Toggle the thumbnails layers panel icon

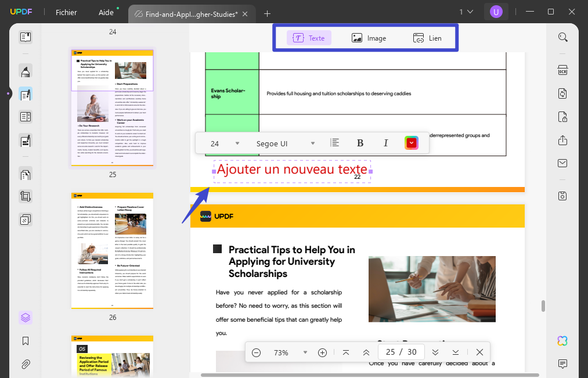(26, 318)
